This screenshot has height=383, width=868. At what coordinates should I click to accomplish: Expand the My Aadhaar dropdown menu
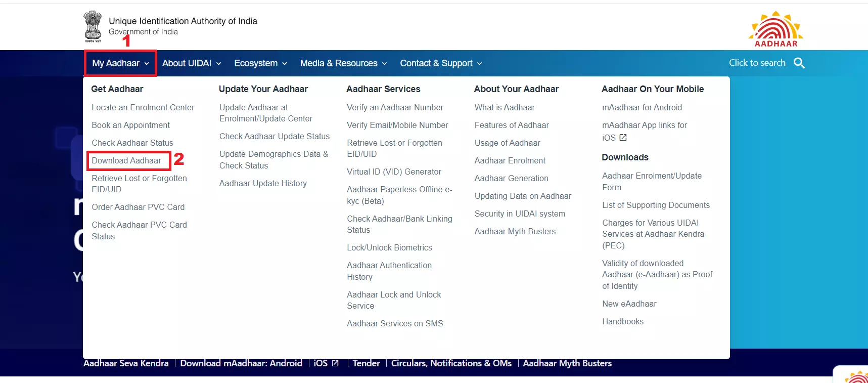(120, 63)
